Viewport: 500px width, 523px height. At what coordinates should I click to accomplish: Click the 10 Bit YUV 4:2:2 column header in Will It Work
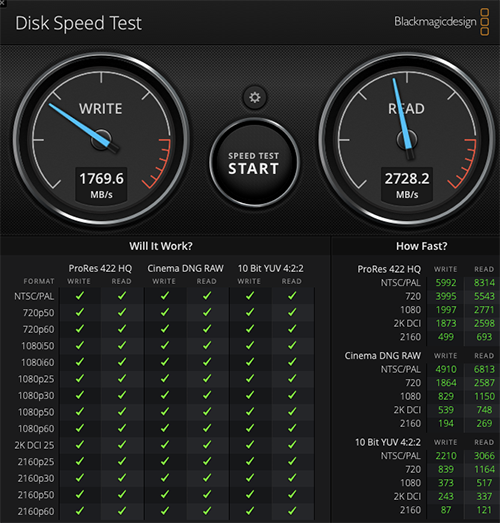[271, 269]
